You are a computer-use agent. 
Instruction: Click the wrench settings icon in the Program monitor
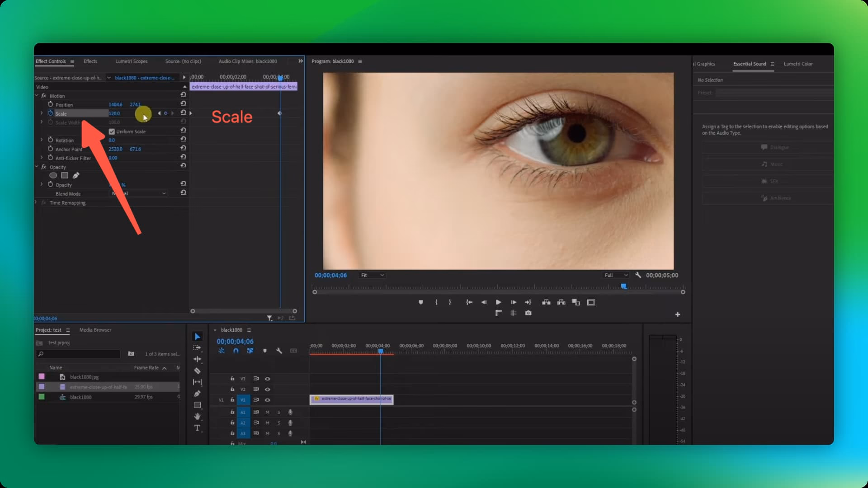[x=638, y=275]
